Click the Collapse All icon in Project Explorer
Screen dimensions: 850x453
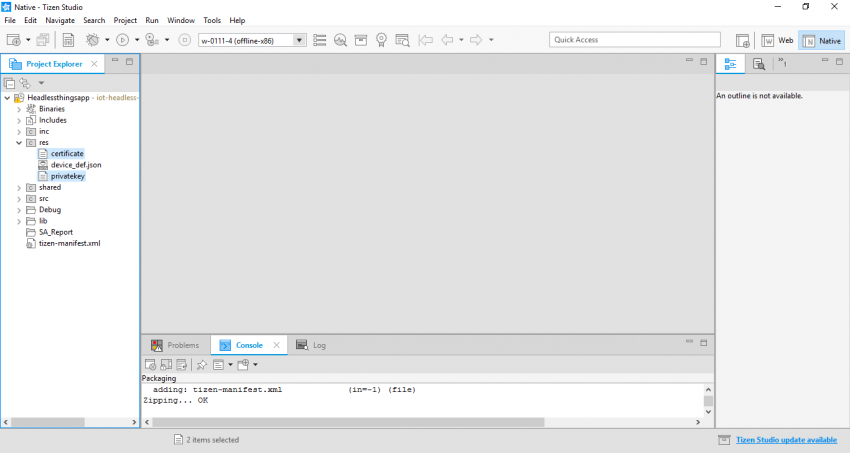[x=10, y=82]
